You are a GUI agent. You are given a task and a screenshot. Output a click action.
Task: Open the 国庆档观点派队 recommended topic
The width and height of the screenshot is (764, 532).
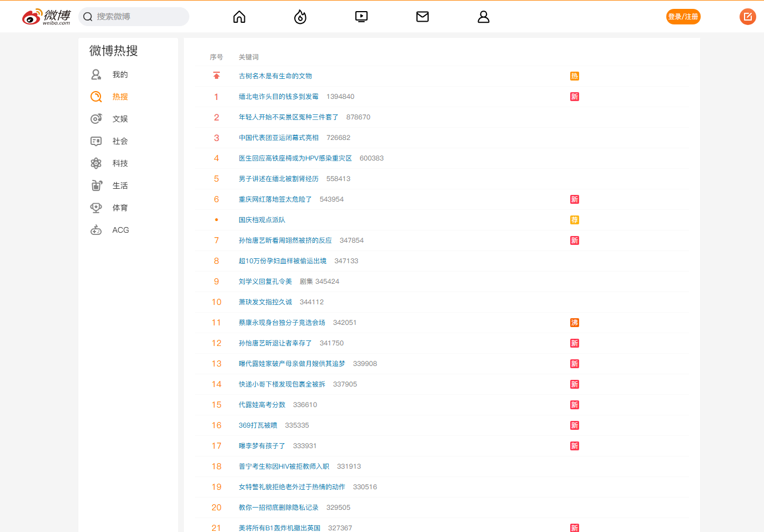[x=262, y=220]
